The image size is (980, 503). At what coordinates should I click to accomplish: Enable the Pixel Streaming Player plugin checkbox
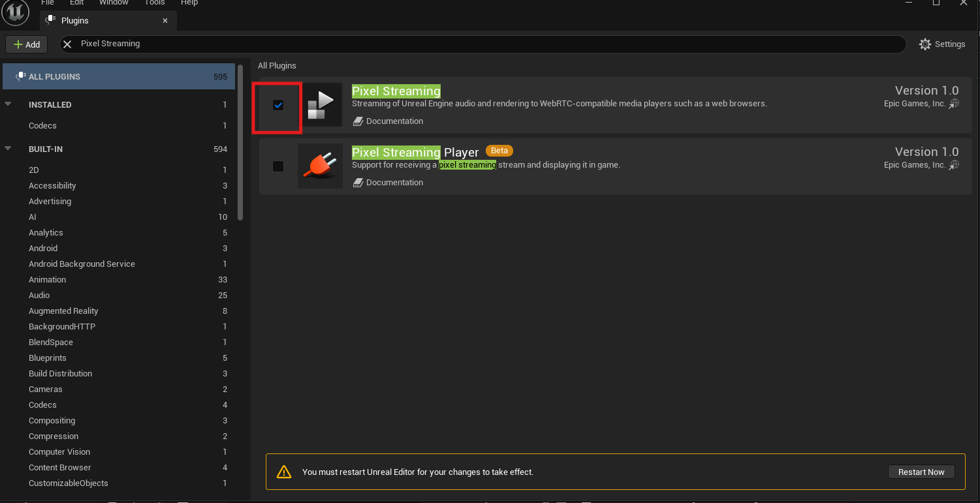coord(278,166)
